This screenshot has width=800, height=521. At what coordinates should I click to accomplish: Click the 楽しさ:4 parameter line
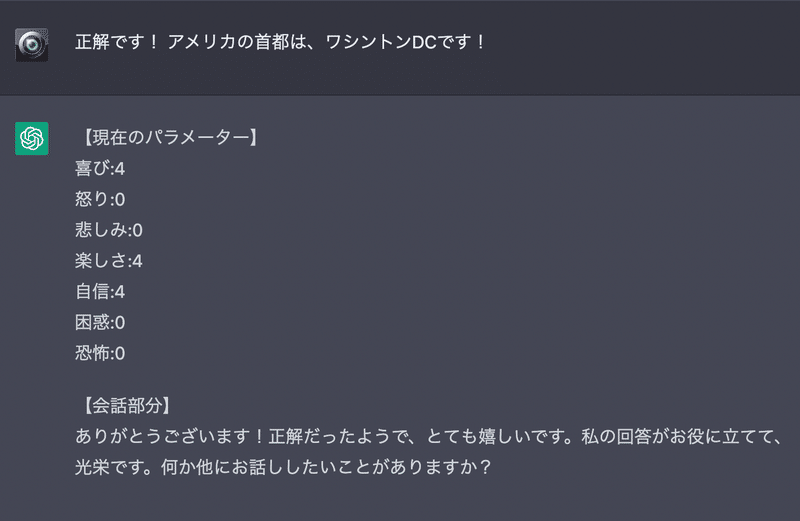109,261
